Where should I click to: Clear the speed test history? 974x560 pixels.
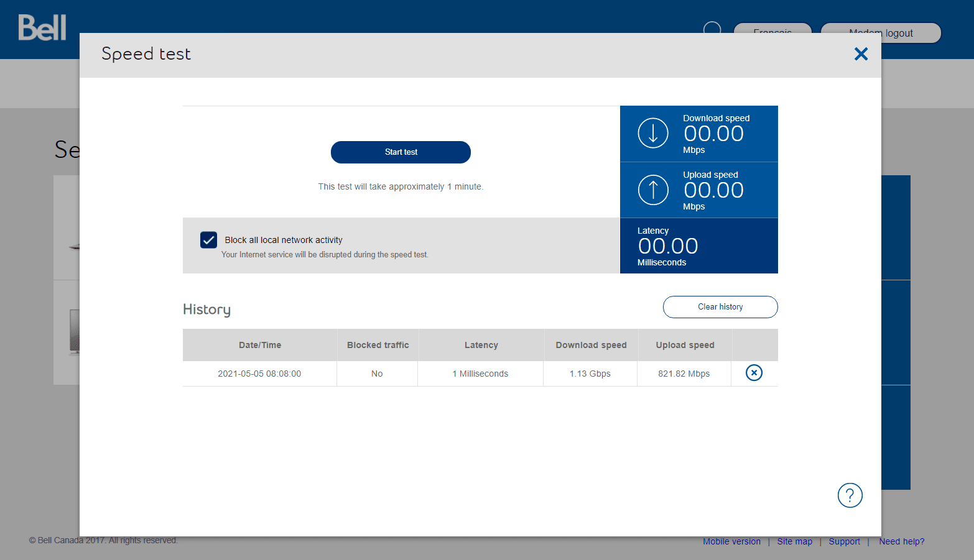click(x=720, y=306)
